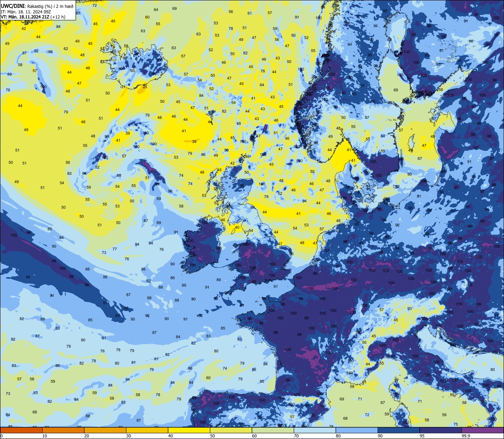Select the '95' tick label on the legend scale
This screenshot has width=504, height=439.
422,436
